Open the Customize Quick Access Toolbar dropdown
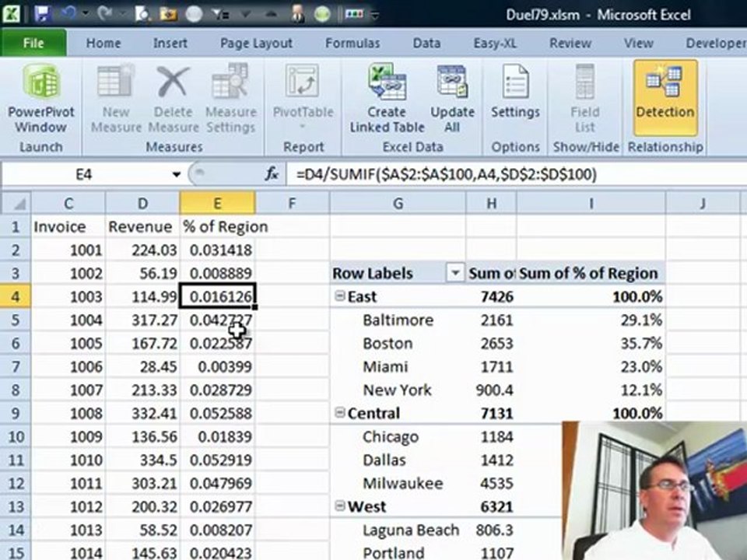The height and width of the screenshot is (560, 747). tap(375, 15)
